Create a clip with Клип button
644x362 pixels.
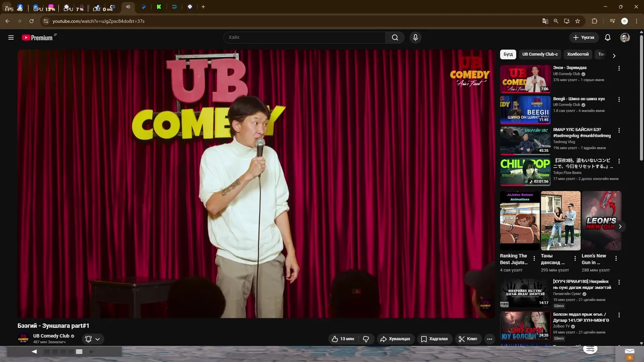468,339
